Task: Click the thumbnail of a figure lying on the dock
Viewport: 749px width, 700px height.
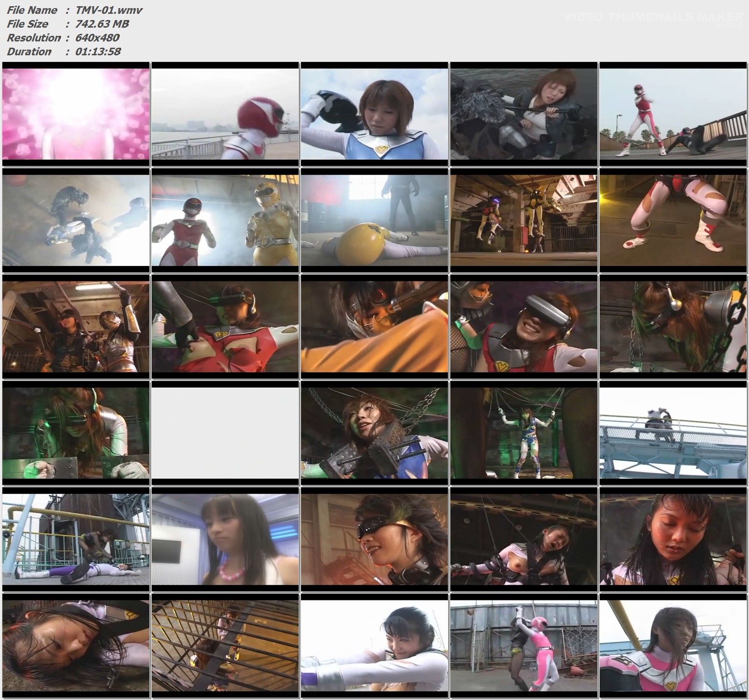Action: pyautogui.click(x=76, y=539)
